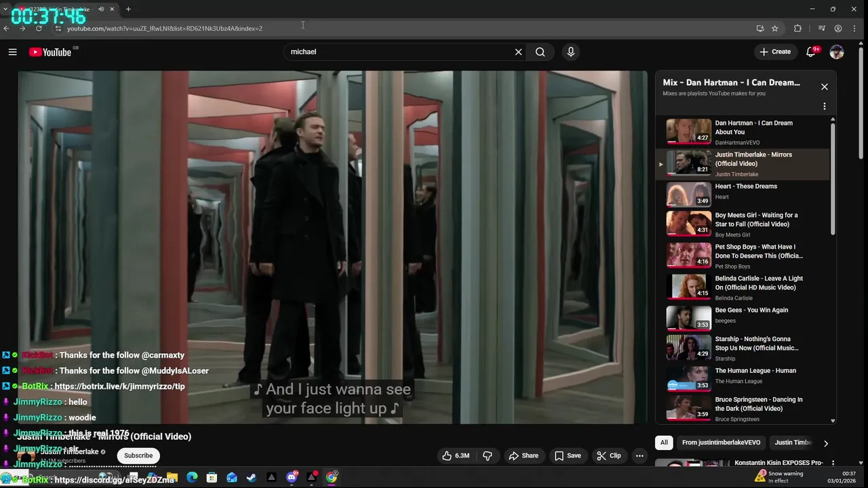This screenshot has height=488, width=868.
Task: Open Discord from taskbar
Action: click(x=292, y=477)
